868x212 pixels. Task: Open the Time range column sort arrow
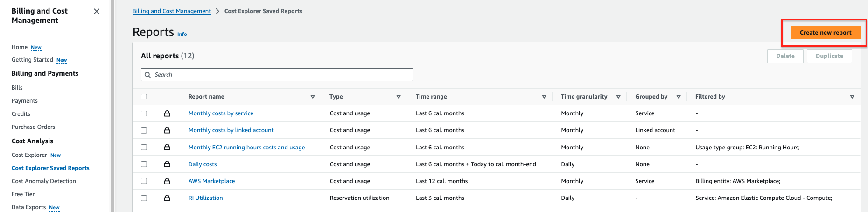(x=544, y=97)
